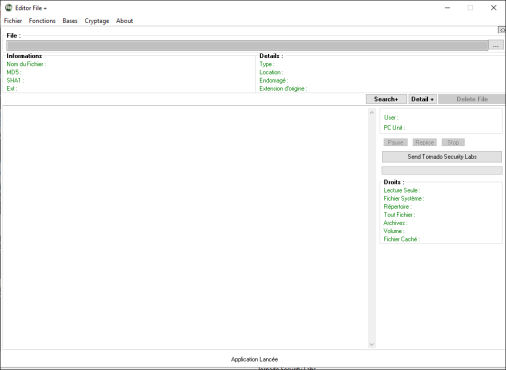The width and height of the screenshot is (506, 370).
Task: Close the panel with small X icon
Action: tap(502, 30)
